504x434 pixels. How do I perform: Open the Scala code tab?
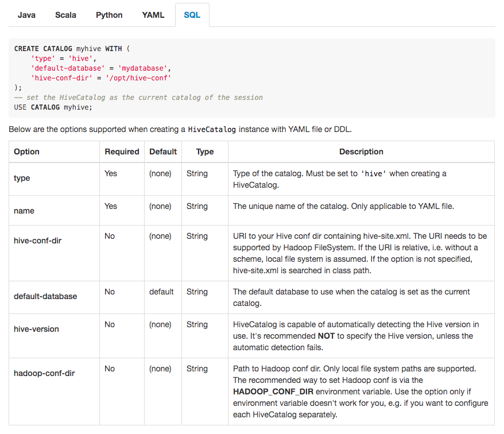point(65,15)
